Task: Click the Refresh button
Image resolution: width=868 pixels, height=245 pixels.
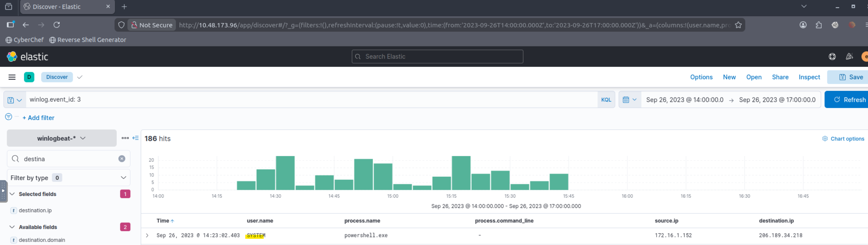Action: (849, 100)
